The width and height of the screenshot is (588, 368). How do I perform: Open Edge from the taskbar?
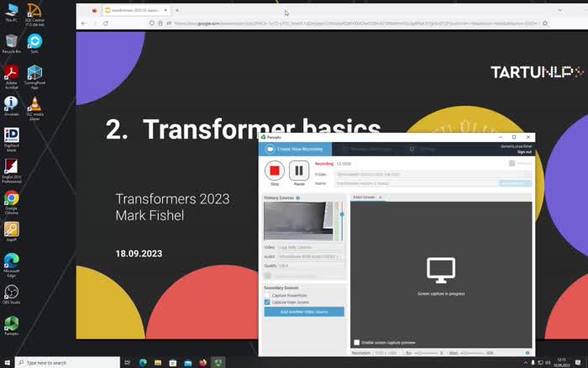143,363
